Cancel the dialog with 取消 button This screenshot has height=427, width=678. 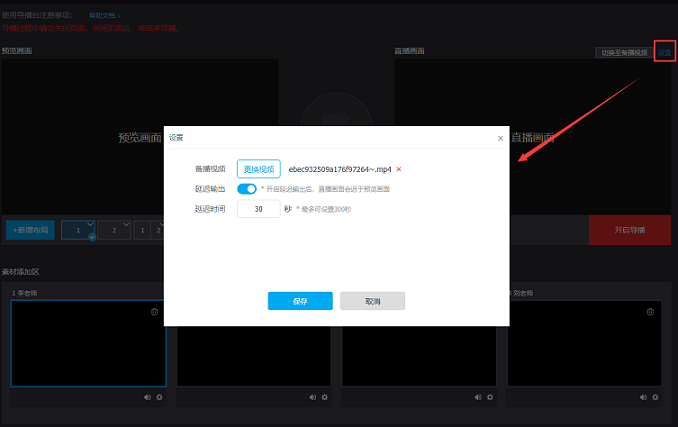372,301
